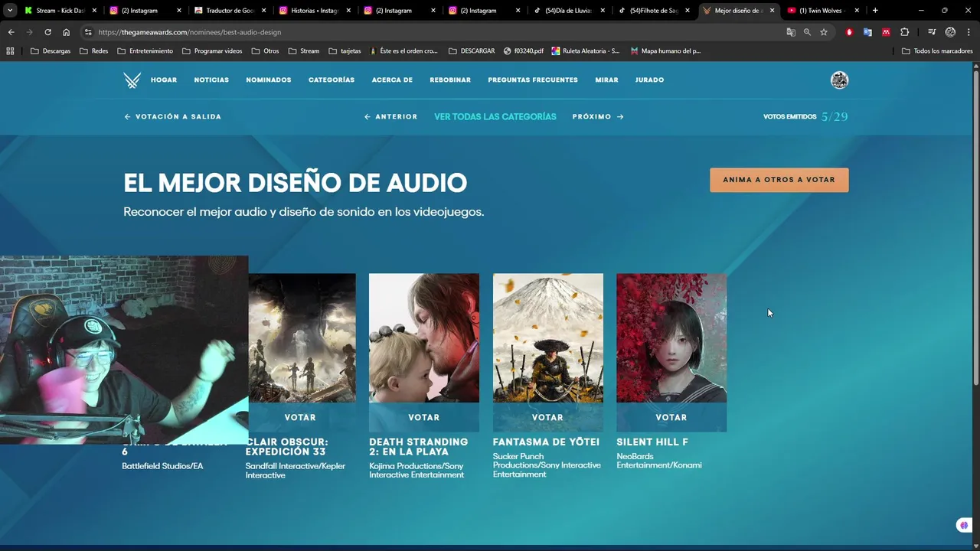Open the apps grid in bookmarks bar
Viewport: 980px width, 551px height.
[10, 51]
